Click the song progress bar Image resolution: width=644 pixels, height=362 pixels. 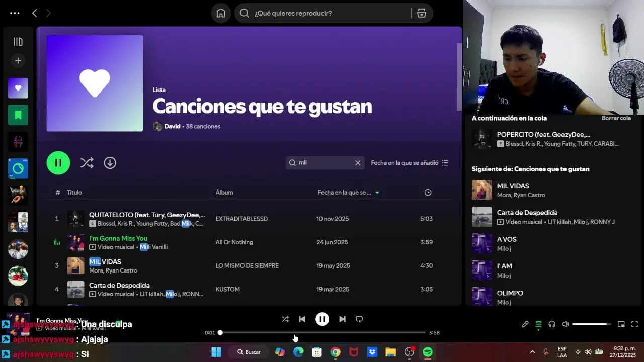pos(323,333)
